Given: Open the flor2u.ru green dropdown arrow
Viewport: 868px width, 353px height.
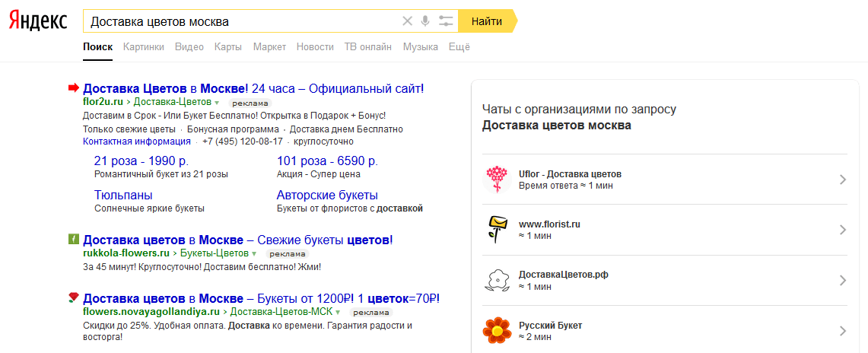Looking at the screenshot, I should coord(217,103).
